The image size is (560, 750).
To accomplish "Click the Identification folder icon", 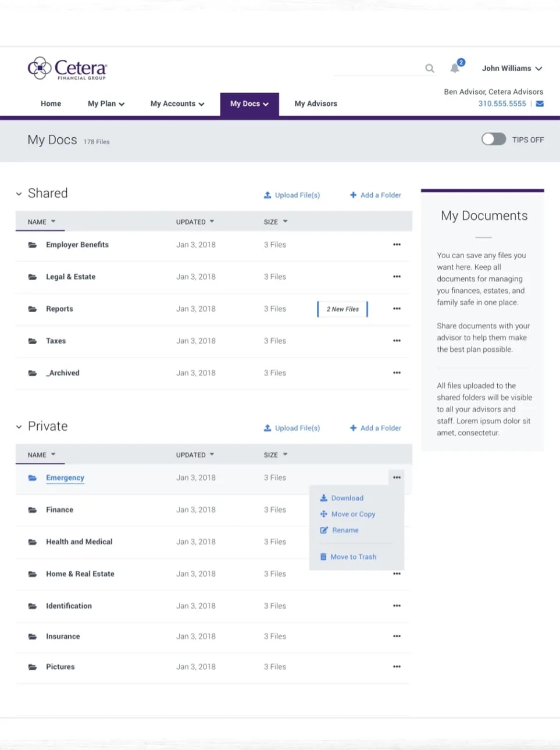I will pos(33,606).
